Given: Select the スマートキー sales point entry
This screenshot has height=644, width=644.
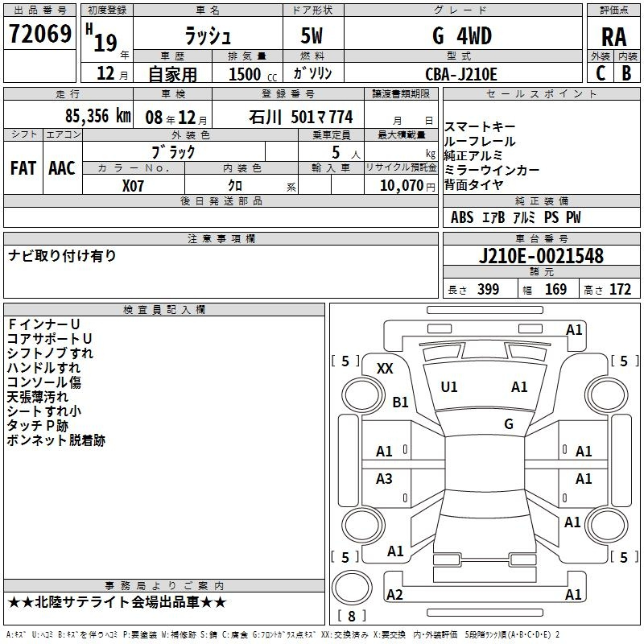Looking at the screenshot, I should pos(479,128).
